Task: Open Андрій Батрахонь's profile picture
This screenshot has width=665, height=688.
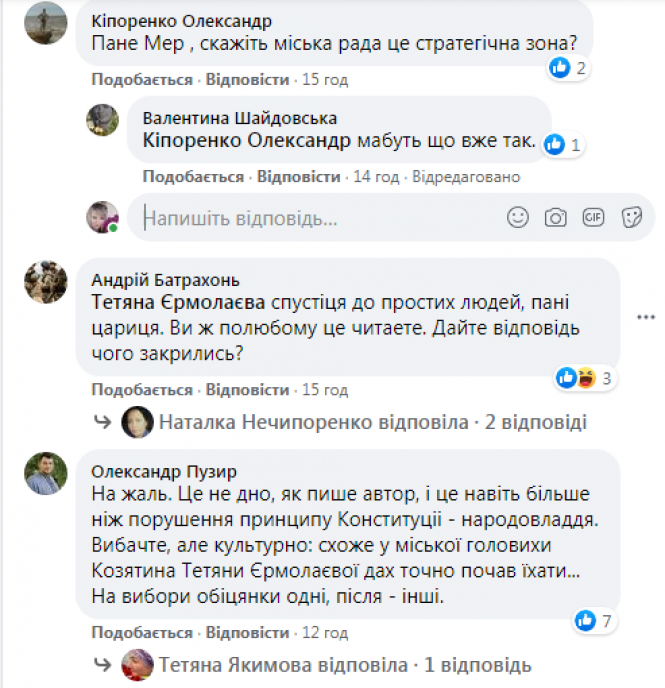Action: [45, 283]
